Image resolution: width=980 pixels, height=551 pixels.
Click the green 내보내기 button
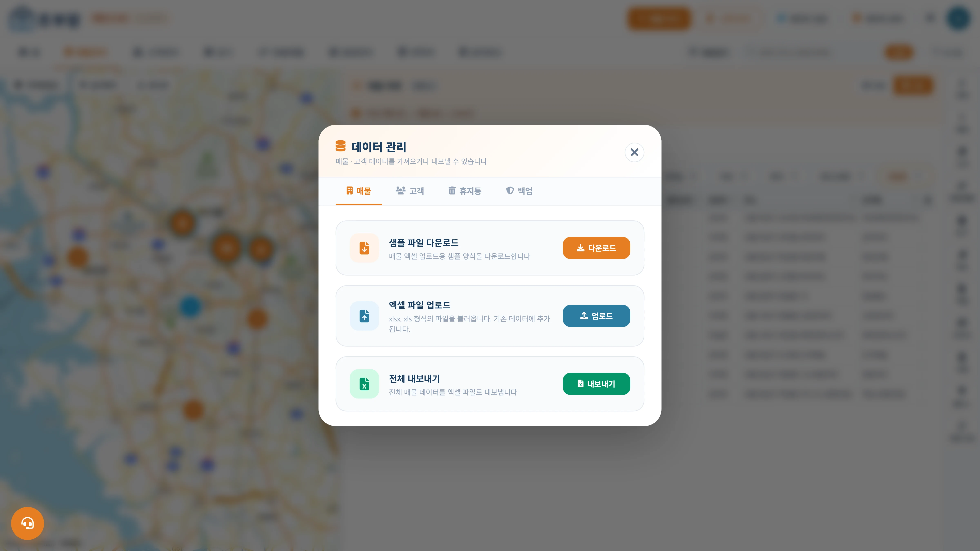point(596,384)
